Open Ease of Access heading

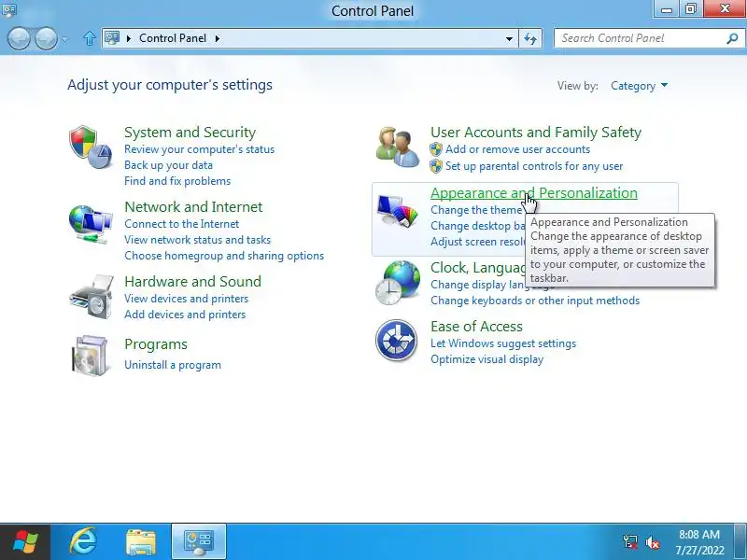click(476, 326)
